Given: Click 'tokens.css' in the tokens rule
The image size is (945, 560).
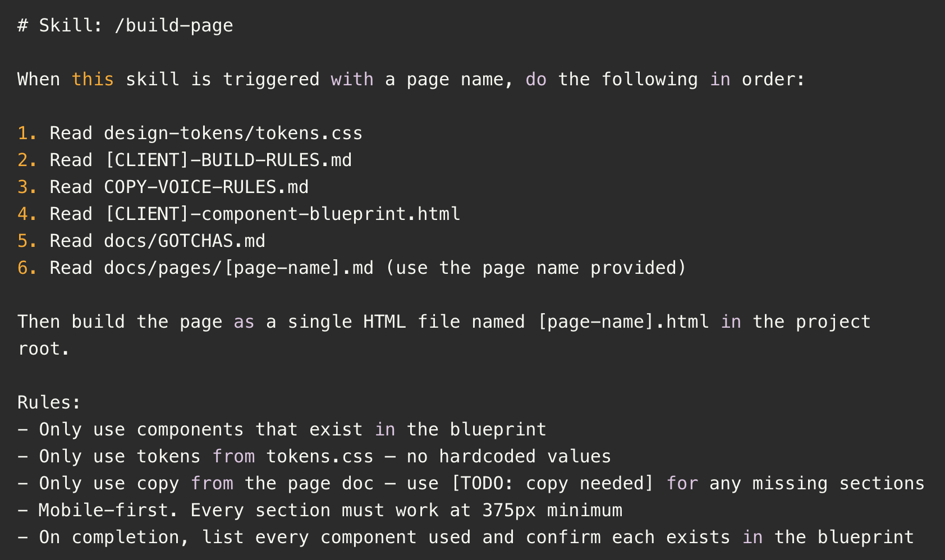Looking at the screenshot, I should pos(319,456).
